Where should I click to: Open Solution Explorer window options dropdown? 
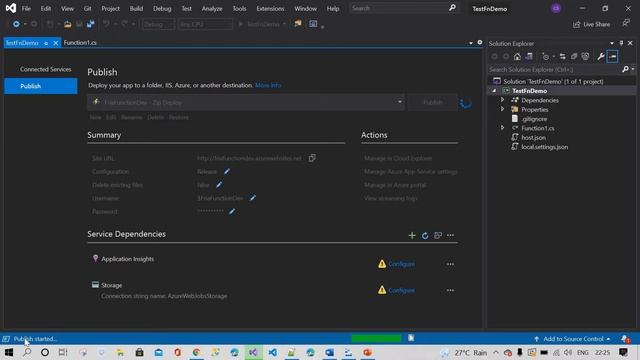pos(611,43)
